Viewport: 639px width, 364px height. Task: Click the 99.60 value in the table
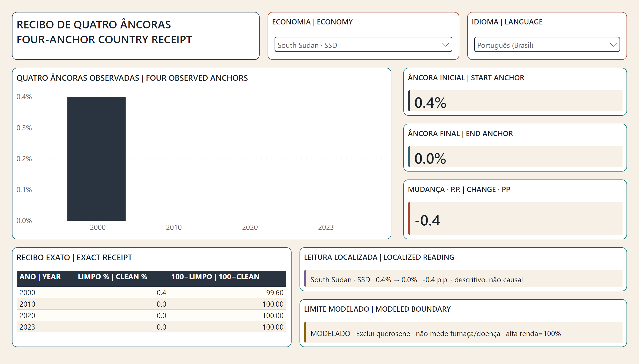[x=275, y=292]
